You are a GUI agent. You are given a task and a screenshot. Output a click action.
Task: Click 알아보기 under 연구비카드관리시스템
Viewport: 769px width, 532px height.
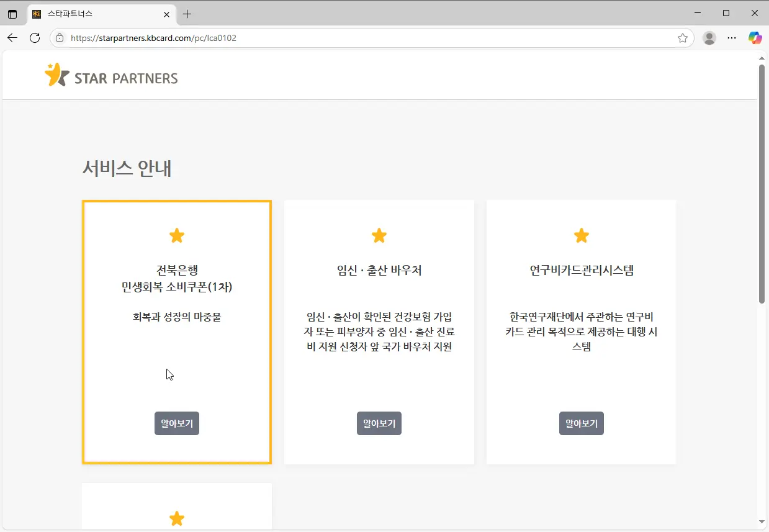(x=582, y=423)
